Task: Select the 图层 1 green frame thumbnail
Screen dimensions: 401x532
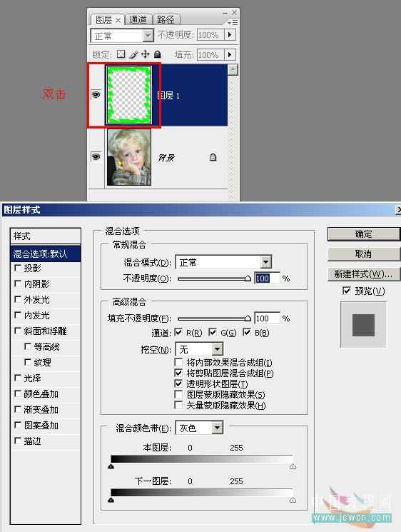Action: pos(129,95)
